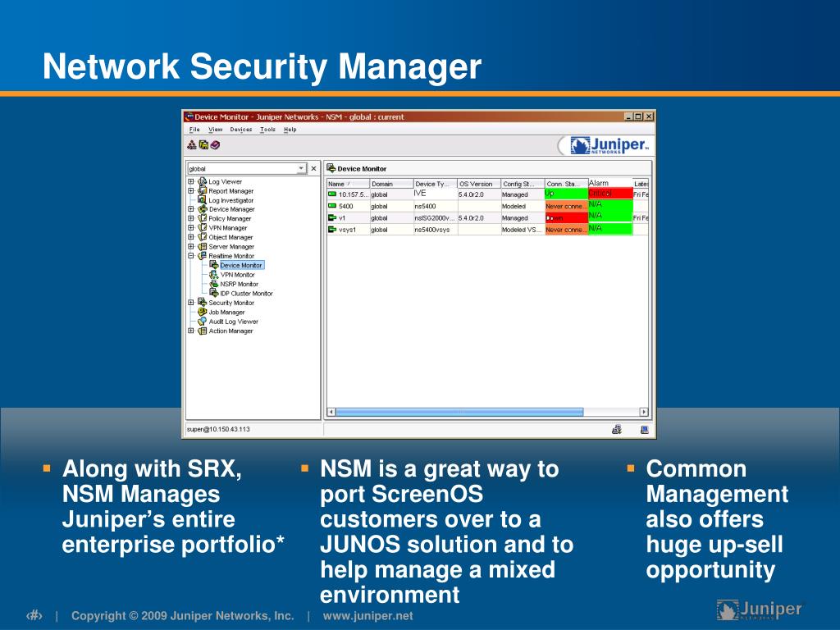Expand the Object Manager node

190,237
